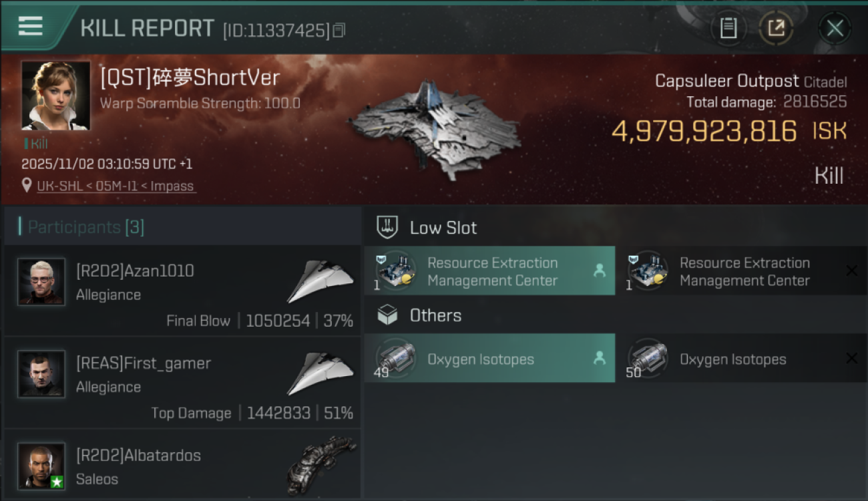This screenshot has width=868, height=501.
Task: Click the share export icon
Action: click(x=776, y=28)
